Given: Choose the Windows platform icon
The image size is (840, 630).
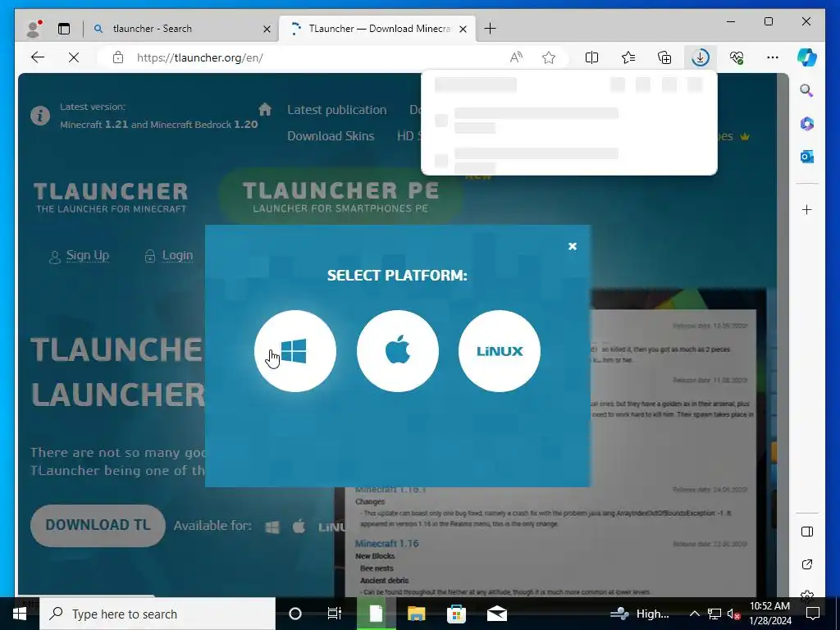Looking at the screenshot, I should click(295, 351).
